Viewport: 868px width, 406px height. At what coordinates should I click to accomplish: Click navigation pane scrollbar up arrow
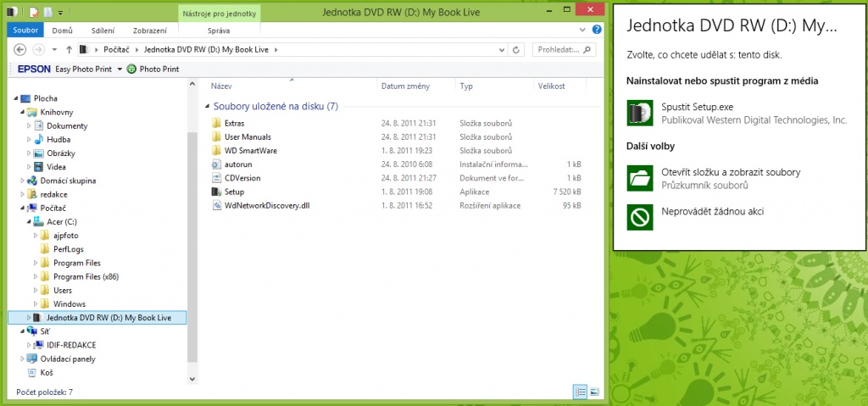(x=192, y=84)
